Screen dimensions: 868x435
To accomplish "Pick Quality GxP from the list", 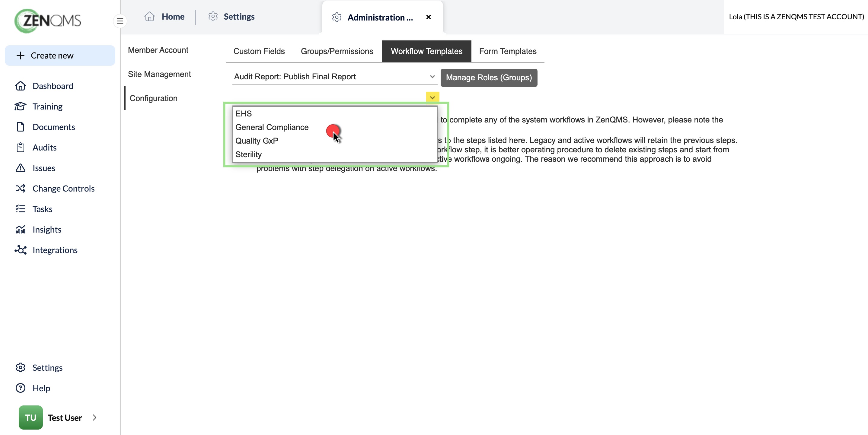I will point(335,141).
